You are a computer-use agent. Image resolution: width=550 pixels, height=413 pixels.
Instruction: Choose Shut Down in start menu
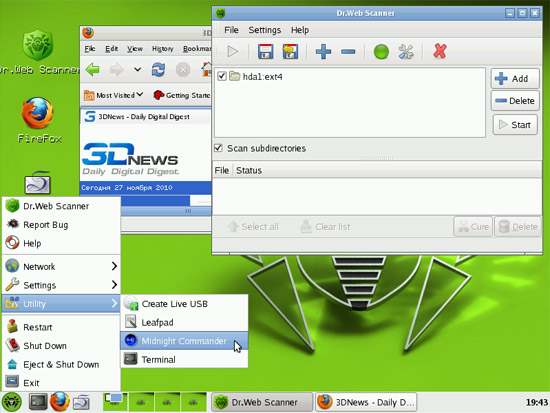coord(61,346)
